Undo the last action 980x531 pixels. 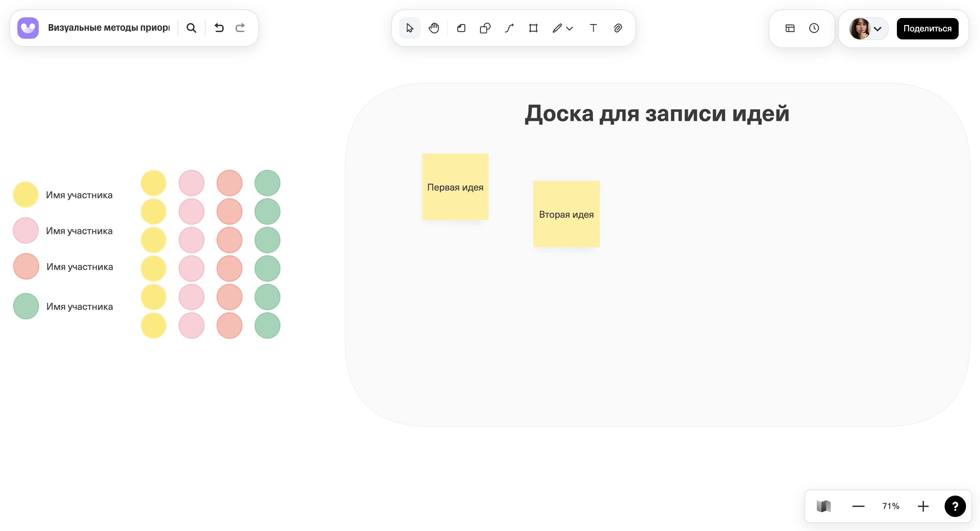pyautogui.click(x=219, y=28)
